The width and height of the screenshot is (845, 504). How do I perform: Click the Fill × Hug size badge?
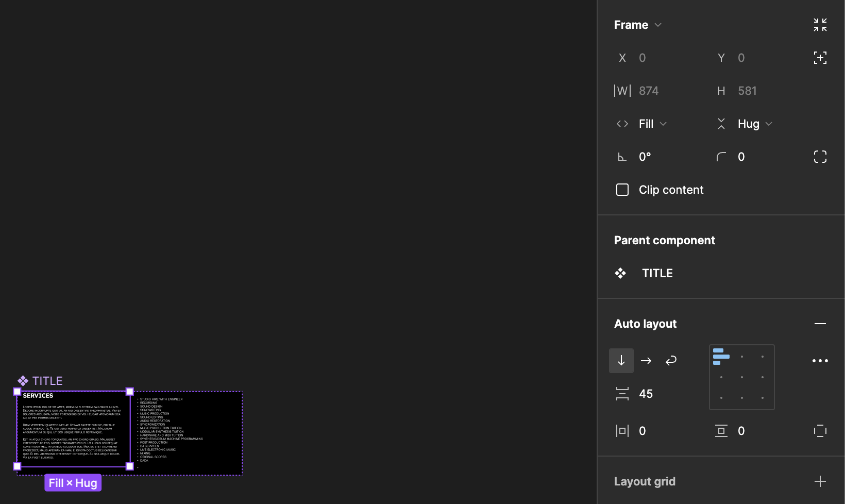click(x=73, y=483)
